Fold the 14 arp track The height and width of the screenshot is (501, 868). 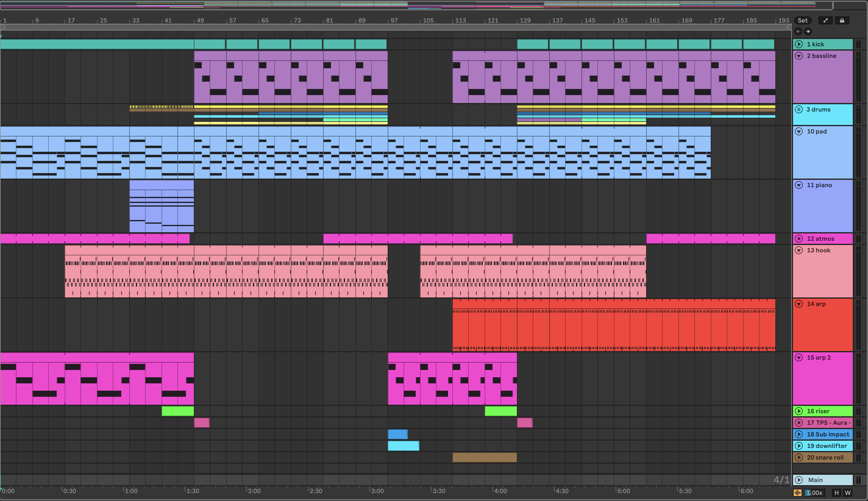tap(799, 304)
